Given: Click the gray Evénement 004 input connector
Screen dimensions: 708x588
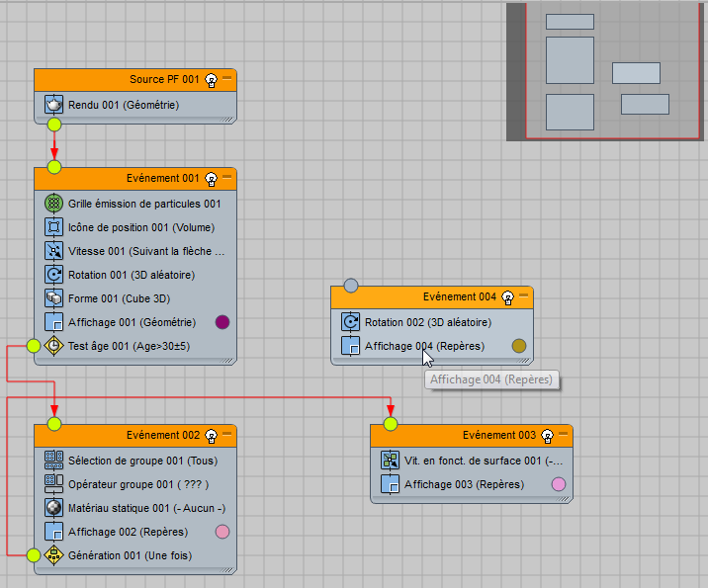Looking at the screenshot, I should 351,286.
